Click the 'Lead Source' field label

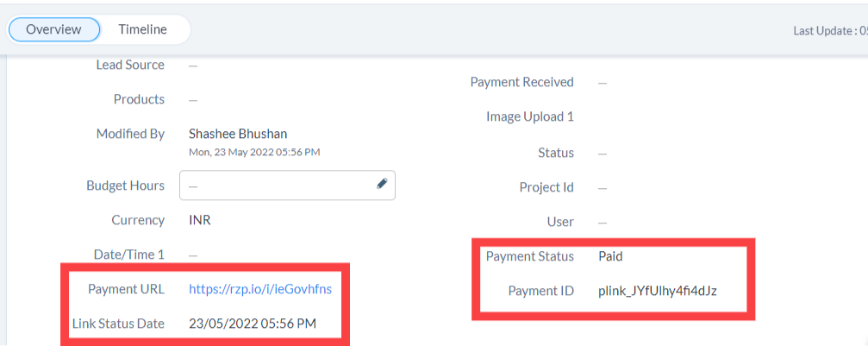(130, 65)
